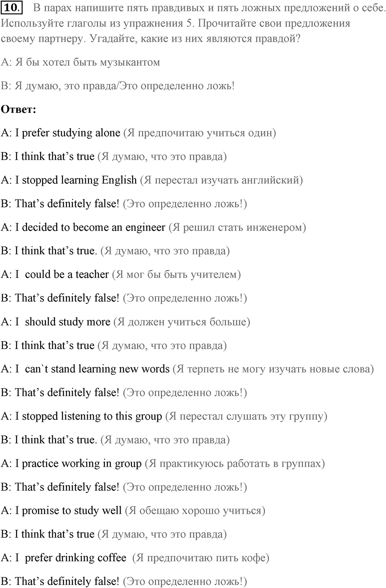Click sentence 'I promise to study well'

click(x=68, y=510)
